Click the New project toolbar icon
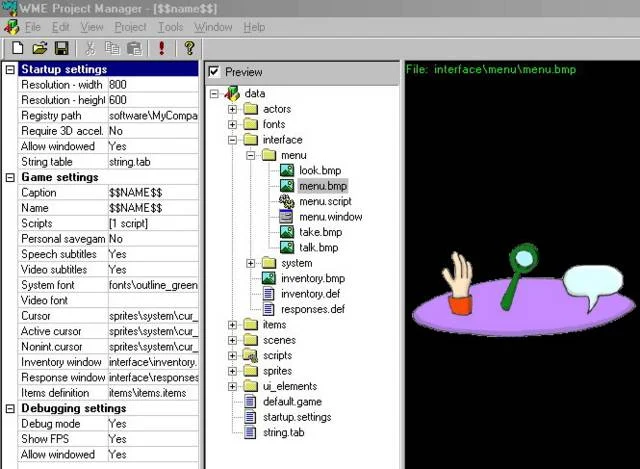This screenshot has width=640, height=469. [x=18, y=48]
